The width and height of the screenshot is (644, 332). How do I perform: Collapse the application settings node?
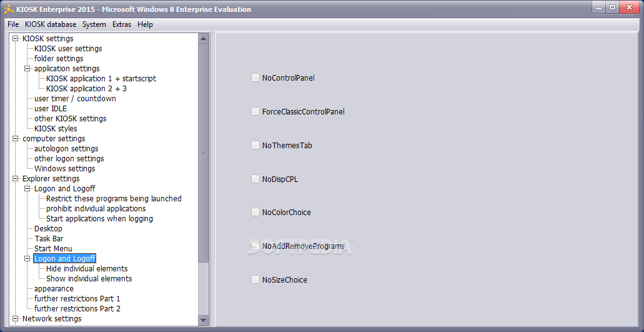[27, 69]
